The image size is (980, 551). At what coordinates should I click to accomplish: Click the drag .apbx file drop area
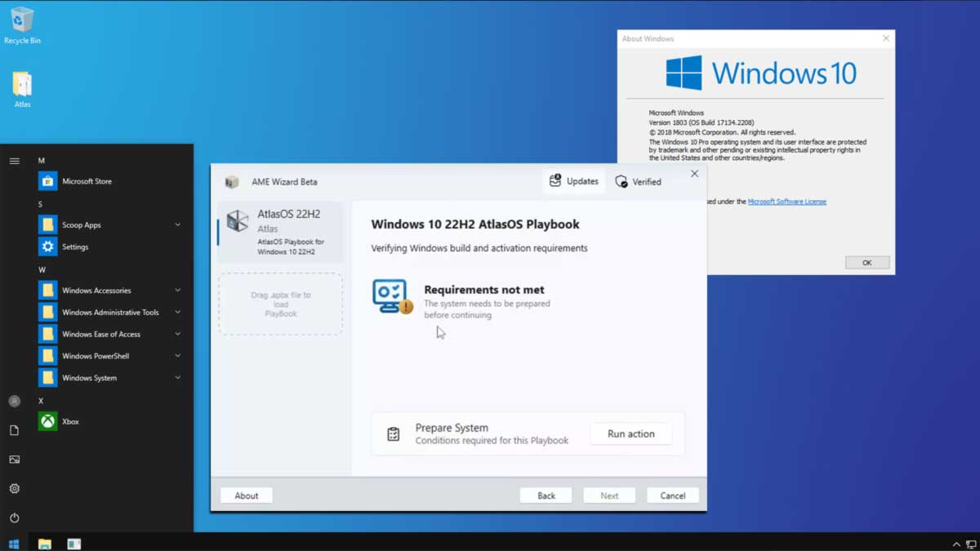coord(280,304)
